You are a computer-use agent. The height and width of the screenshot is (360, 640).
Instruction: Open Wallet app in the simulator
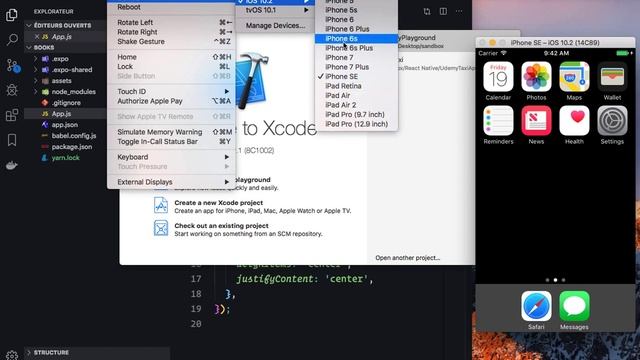[x=612, y=76]
